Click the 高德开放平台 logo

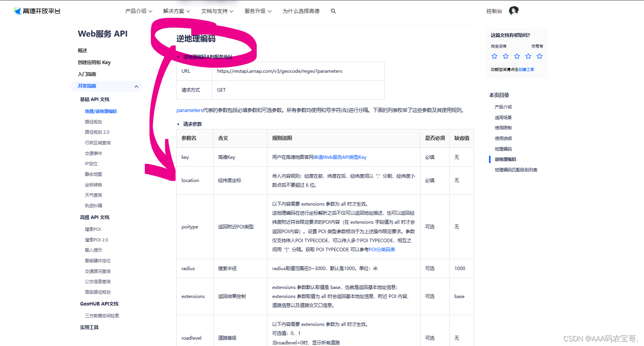[x=37, y=11]
